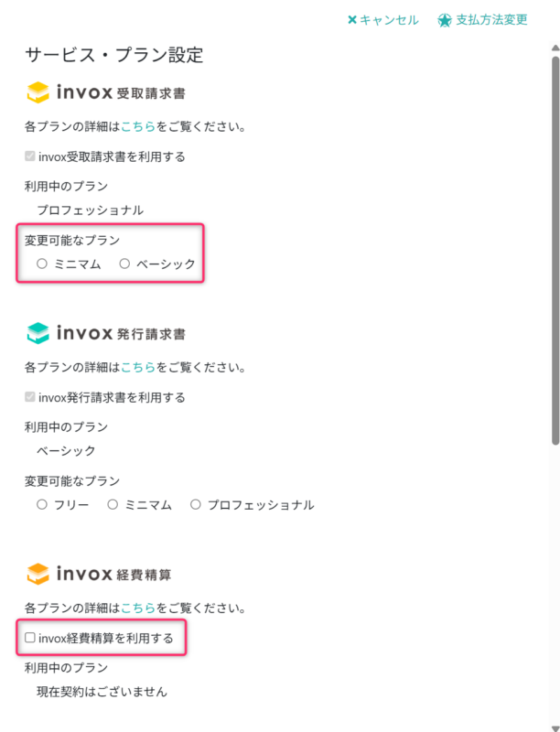Select the フリー plan for 発行請求書

coord(40,504)
